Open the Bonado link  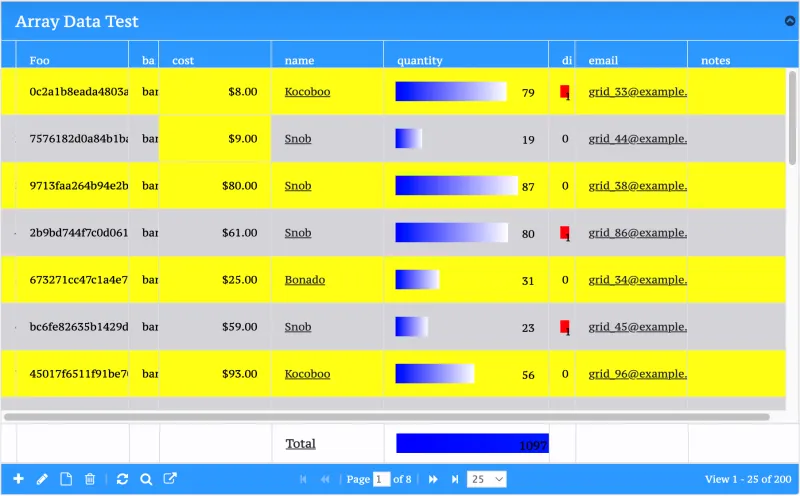pyautogui.click(x=305, y=280)
